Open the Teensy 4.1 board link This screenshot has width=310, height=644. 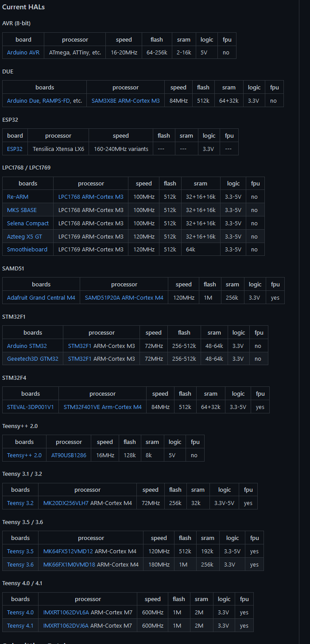[x=20, y=625]
